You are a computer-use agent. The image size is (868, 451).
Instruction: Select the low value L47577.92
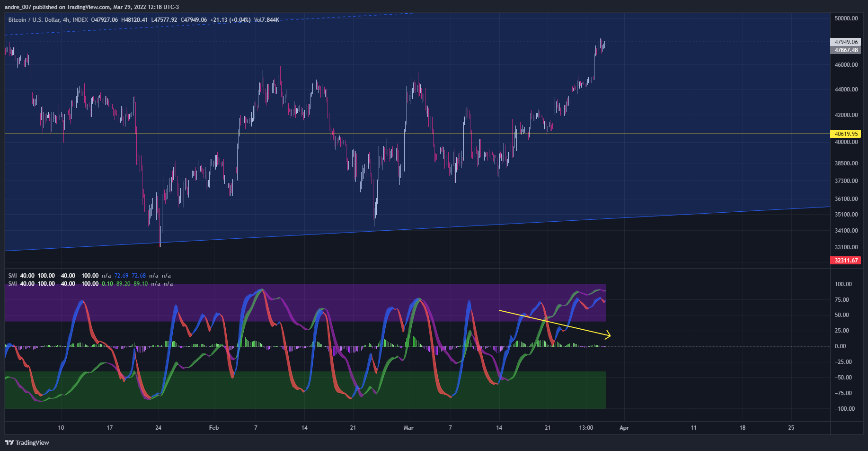[x=164, y=20]
